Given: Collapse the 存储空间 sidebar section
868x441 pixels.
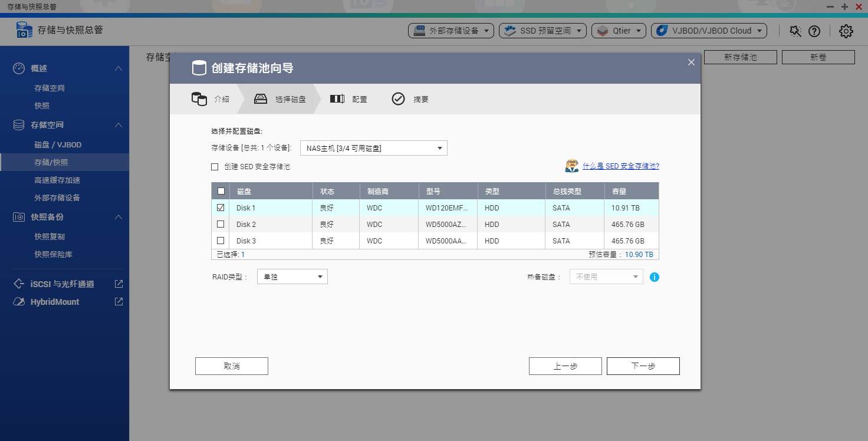Looking at the screenshot, I should pyautogui.click(x=118, y=125).
